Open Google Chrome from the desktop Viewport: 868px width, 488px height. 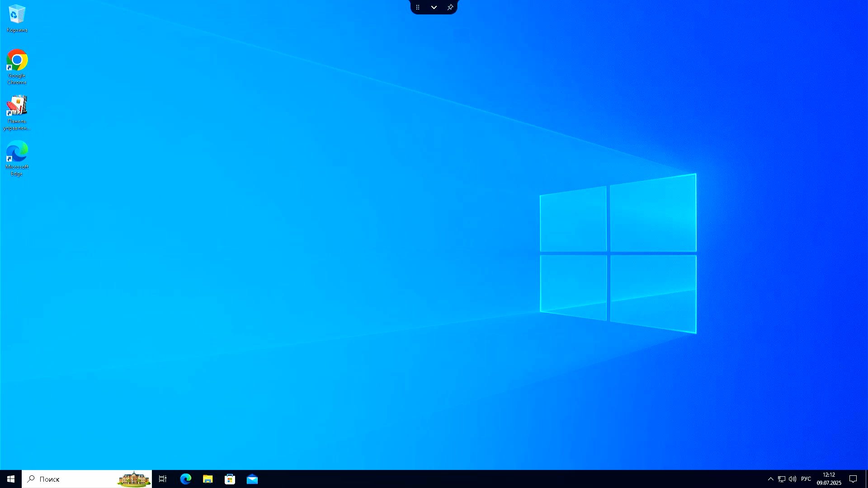(x=17, y=61)
